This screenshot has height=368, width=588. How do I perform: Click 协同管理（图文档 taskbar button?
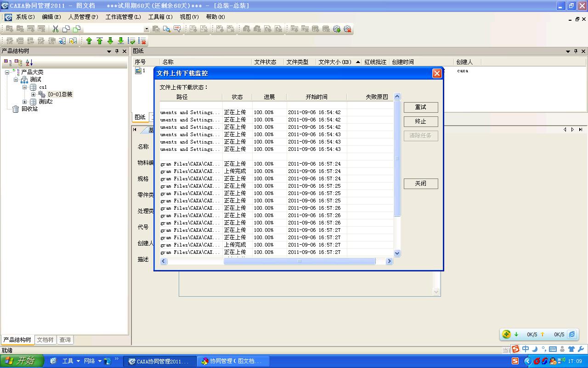pyautogui.click(x=232, y=361)
